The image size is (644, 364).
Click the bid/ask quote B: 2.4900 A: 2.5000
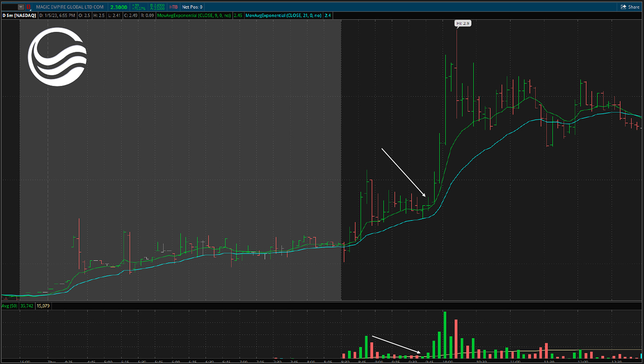point(158,7)
